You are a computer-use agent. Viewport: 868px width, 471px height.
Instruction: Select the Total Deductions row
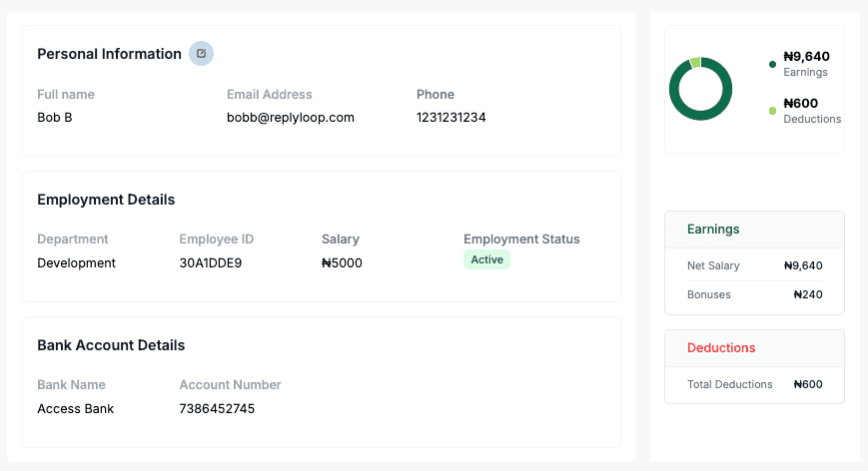point(754,384)
